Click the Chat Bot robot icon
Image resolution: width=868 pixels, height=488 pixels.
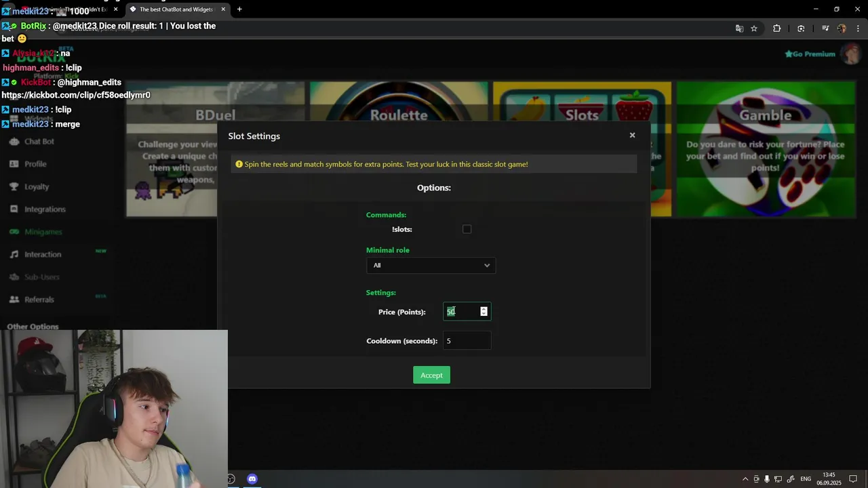[14, 142]
